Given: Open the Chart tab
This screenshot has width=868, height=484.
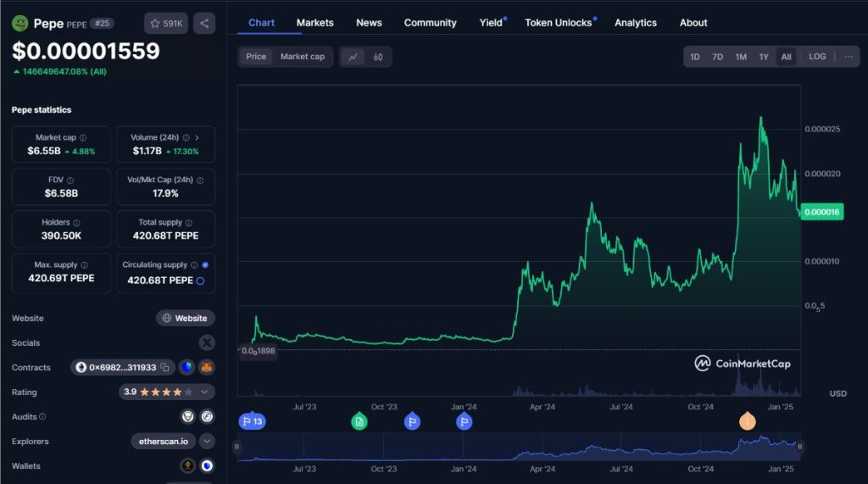Looking at the screenshot, I should (x=261, y=23).
